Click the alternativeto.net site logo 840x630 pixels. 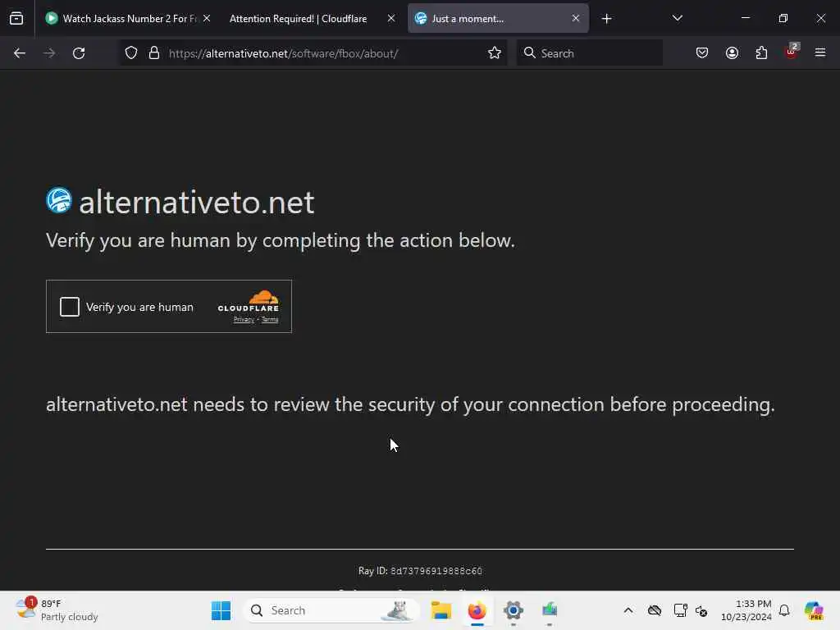pos(59,201)
